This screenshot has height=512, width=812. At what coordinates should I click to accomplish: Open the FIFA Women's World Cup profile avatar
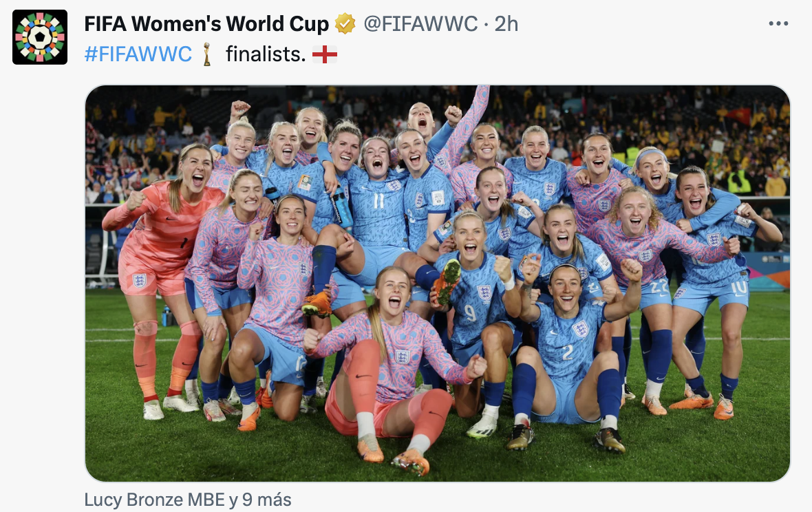point(40,37)
